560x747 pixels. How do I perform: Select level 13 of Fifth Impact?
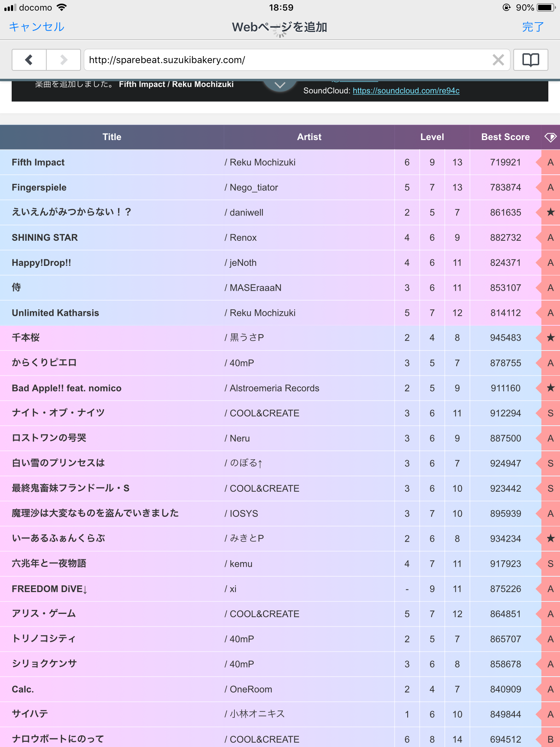(x=457, y=162)
